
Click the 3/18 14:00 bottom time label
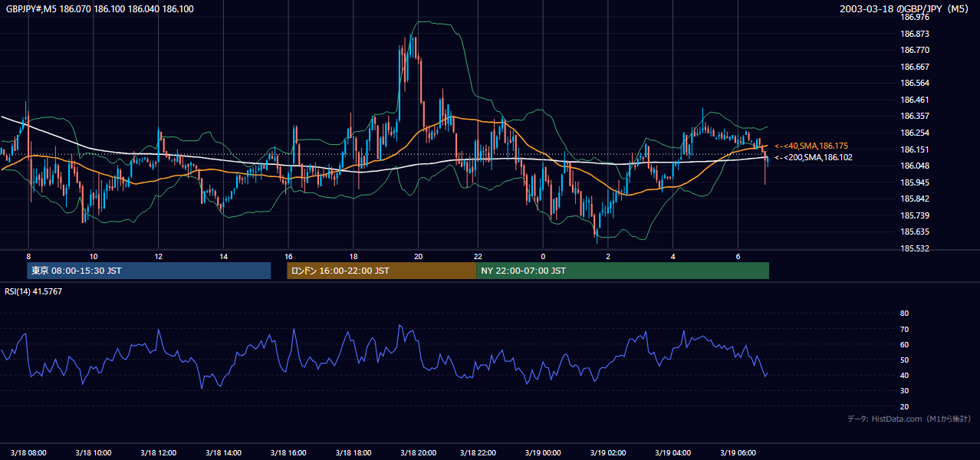click(x=222, y=452)
